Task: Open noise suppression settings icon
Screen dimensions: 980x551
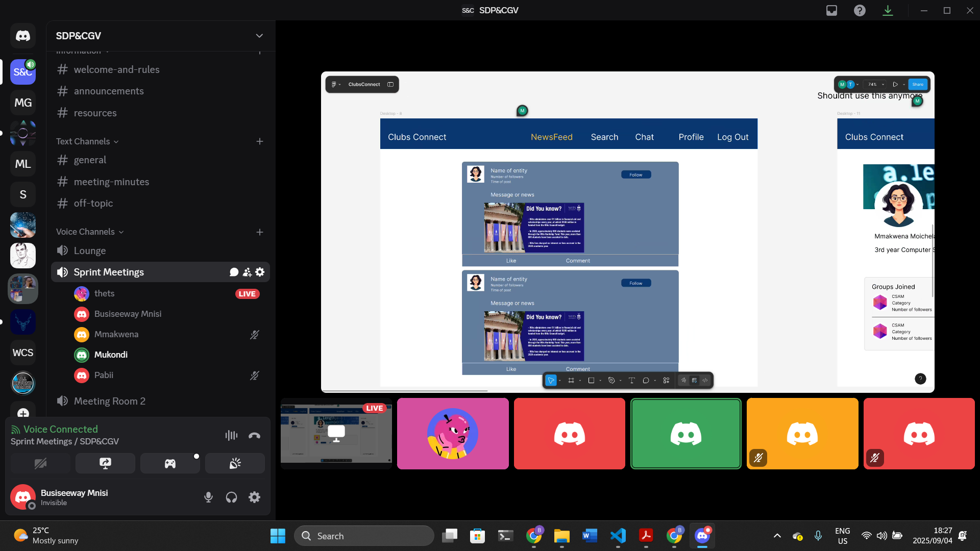Action: click(231, 435)
